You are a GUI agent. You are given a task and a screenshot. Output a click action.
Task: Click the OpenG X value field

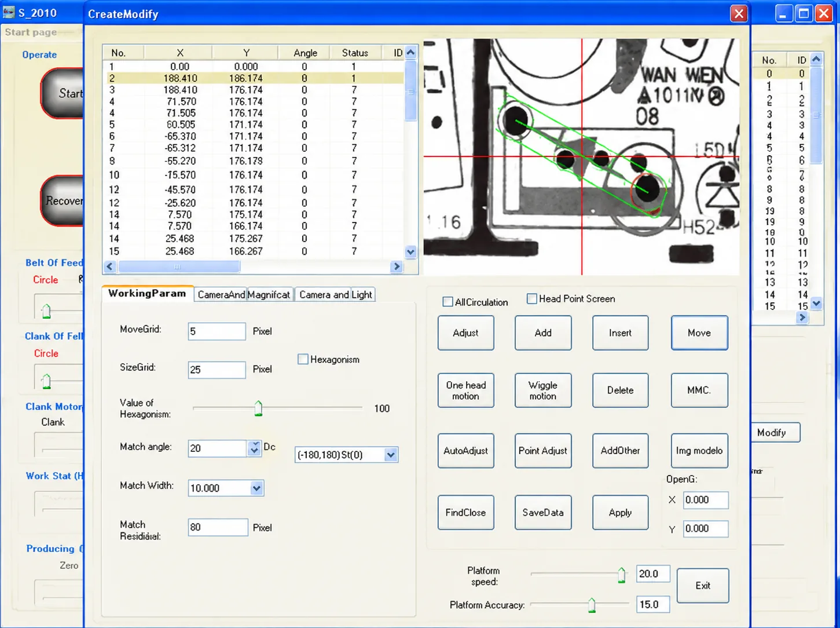click(x=706, y=500)
